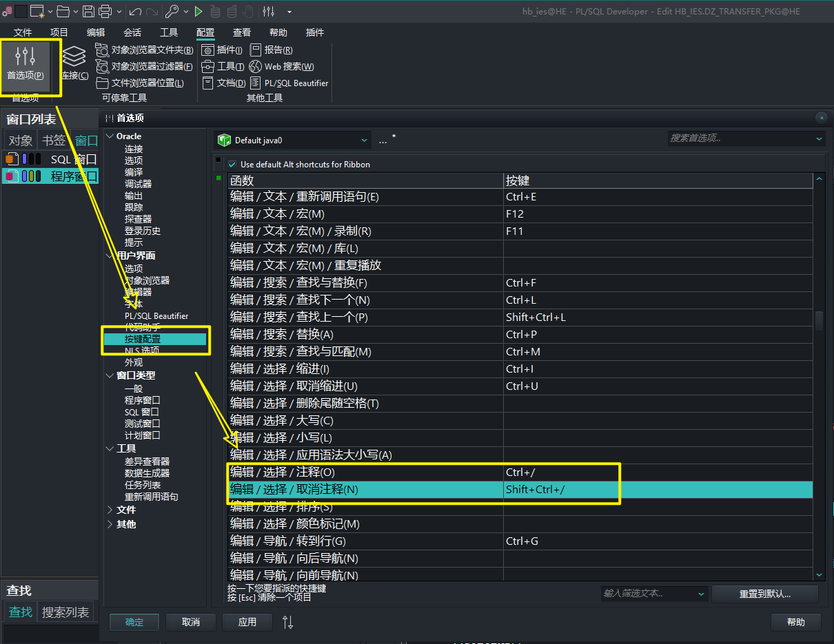Image resolution: width=834 pixels, height=644 pixels.
Task: Switch to 搜索列表 tab in find panel
Action: pyautogui.click(x=65, y=612)
